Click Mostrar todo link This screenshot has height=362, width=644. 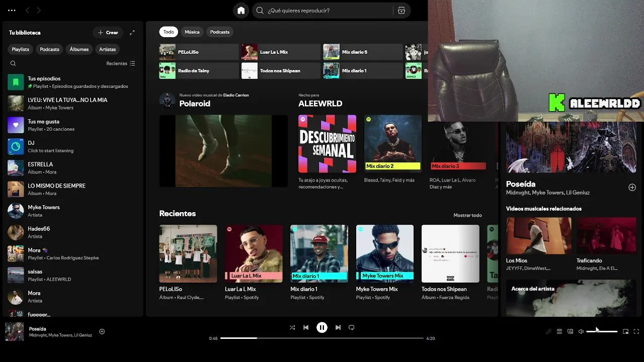(467, 215)
